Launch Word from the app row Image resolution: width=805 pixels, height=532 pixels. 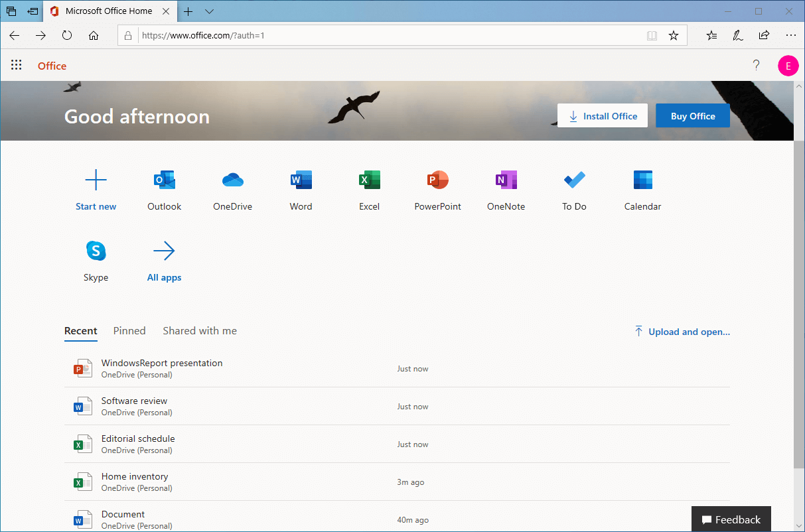click(301, 190)
